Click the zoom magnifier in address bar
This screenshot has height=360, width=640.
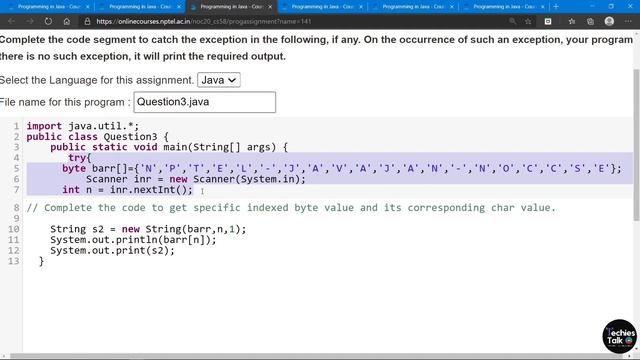[x=512, y=21]
